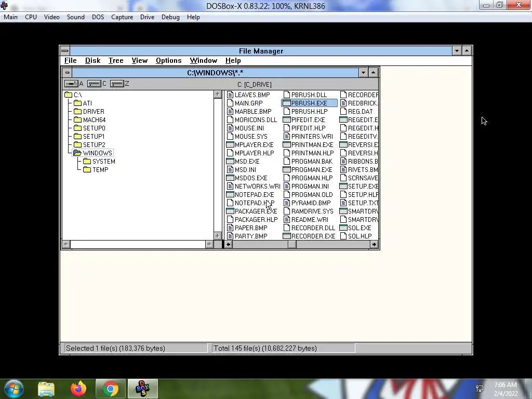The image size is (532, 399).
Task: Open the Options menu
Action: coord(169,60)
